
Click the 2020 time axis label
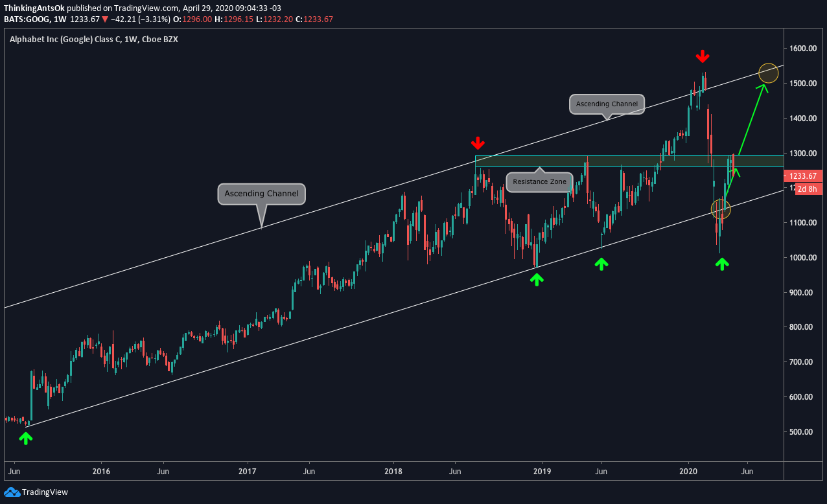[x=687, y=471]
